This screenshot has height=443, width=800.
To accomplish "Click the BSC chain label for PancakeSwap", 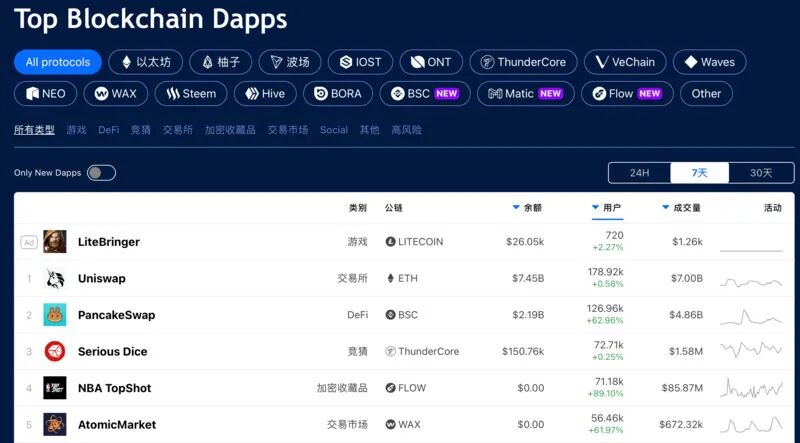I will point(402,315).
